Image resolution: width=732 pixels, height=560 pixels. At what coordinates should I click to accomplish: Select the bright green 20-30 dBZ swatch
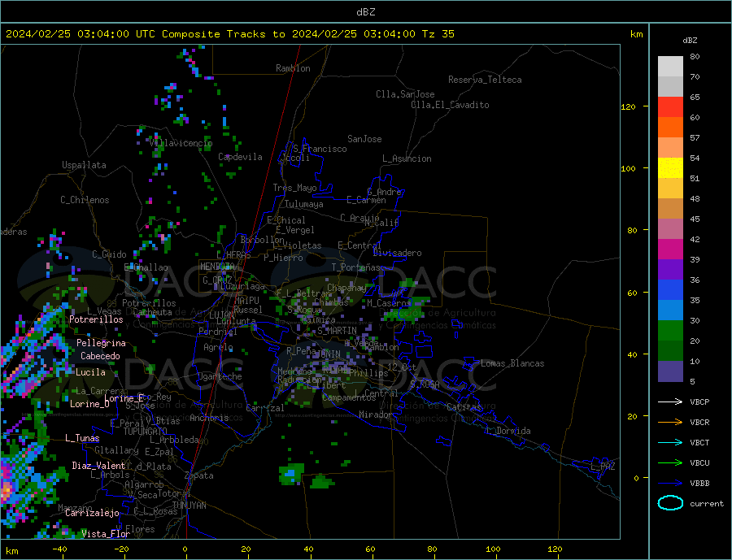[670, 331]
